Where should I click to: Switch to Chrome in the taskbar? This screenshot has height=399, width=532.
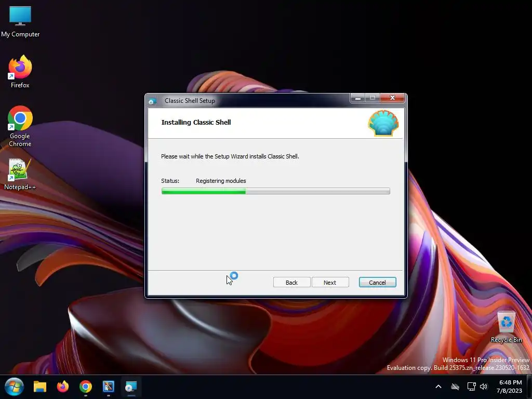tap(86, 387)
